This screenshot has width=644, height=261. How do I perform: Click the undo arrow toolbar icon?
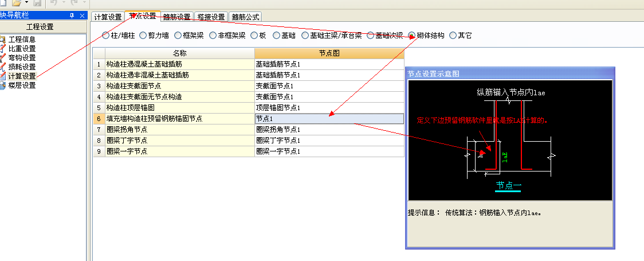(x=53, y=2)
